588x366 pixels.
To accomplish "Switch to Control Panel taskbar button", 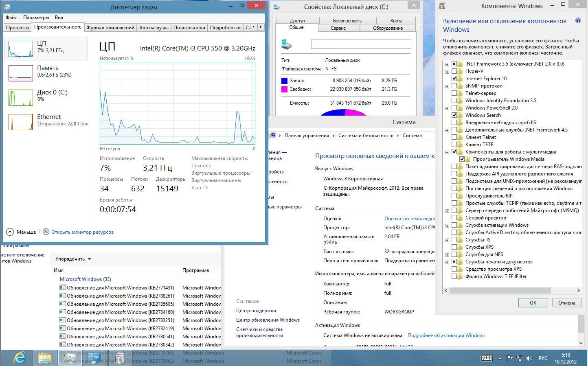I will 94,358.
